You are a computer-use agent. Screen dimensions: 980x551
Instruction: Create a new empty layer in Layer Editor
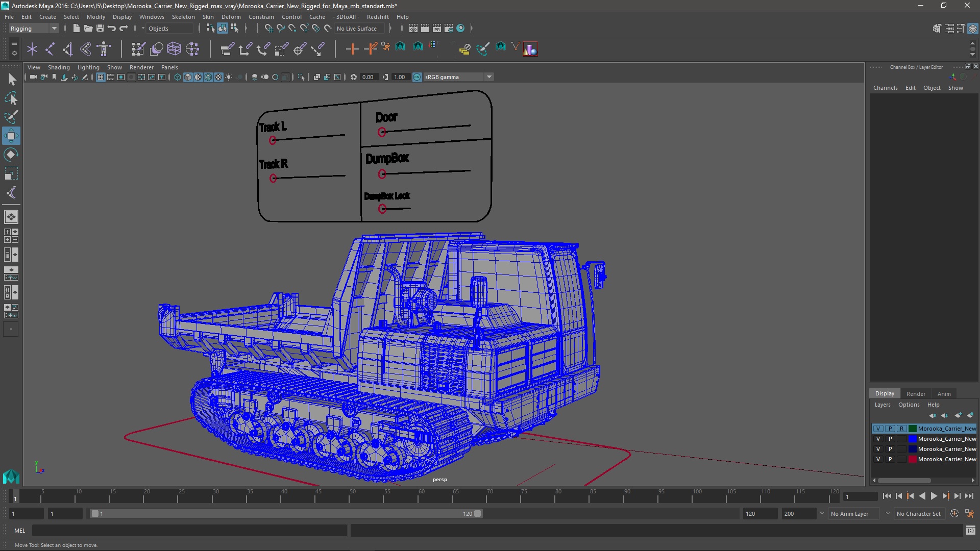tap(958, 415)
